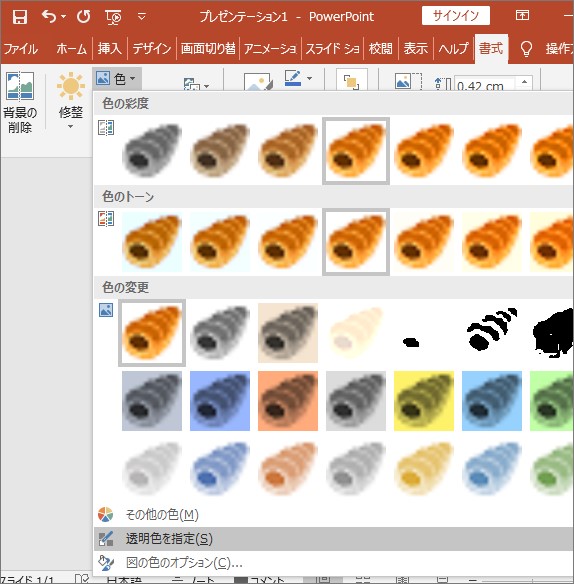Open the 校閲 tab
Screen dimensions: 574x584
[380, 48]
